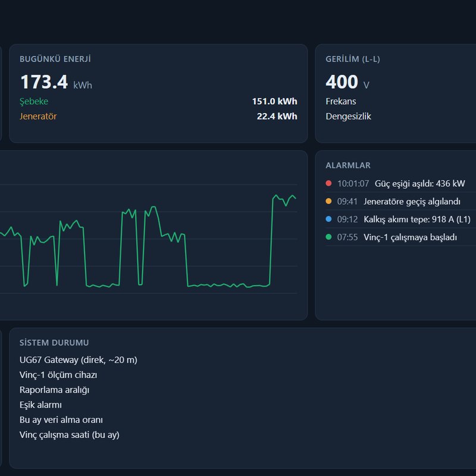Click the 09:12 alarm timestamp
This screenshot has width=476, height=476.
(347, 219)
